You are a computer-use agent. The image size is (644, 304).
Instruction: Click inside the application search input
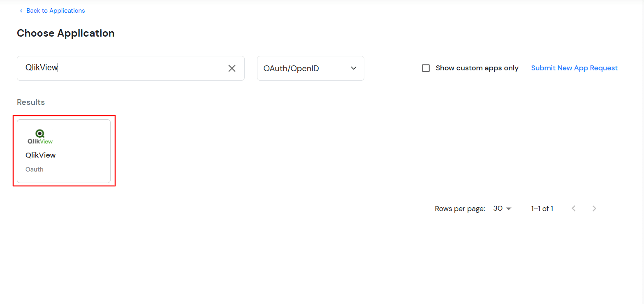(123, 68)
